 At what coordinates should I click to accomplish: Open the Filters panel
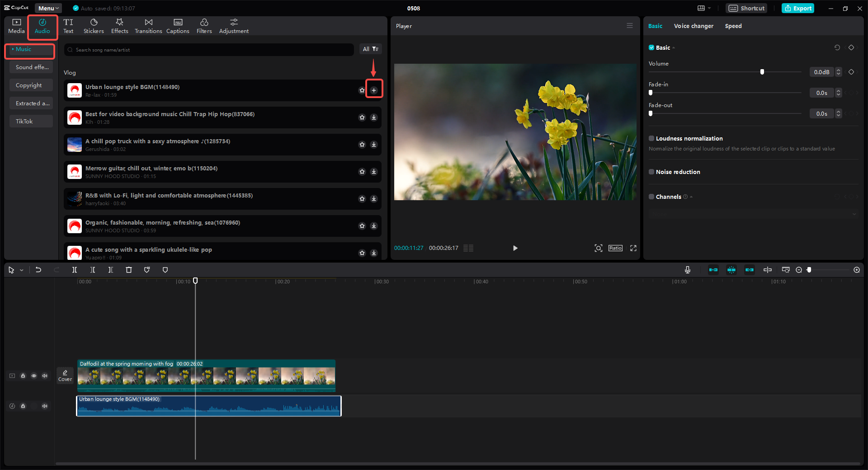(204, 26)
